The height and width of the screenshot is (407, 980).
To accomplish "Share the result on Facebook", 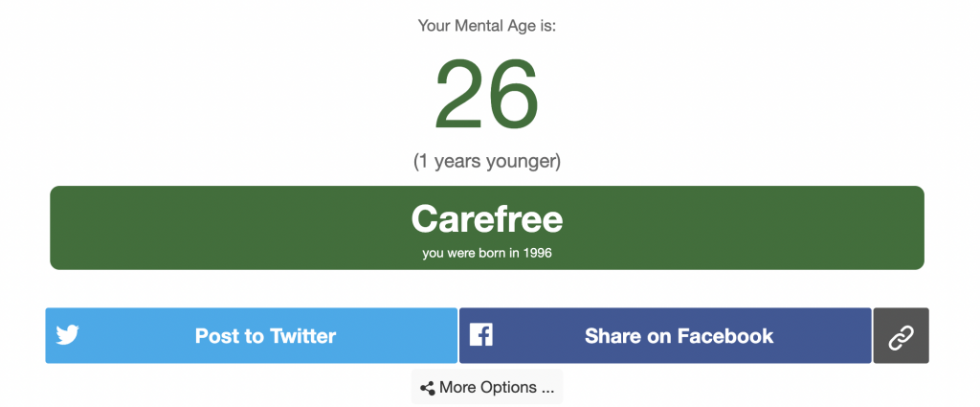I will coord(666,335).
